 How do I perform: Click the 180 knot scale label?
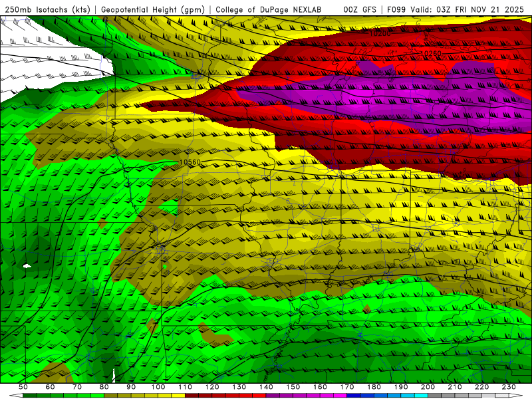point(374,387)
